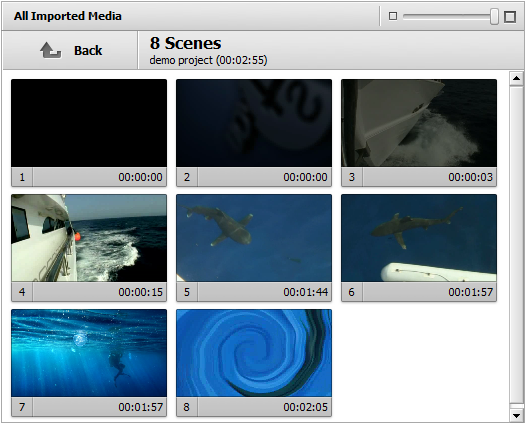Viewport: 525px width, 424px height.
Task: Click the small thumbnail size icon
Action: click(x=393, y=16)
